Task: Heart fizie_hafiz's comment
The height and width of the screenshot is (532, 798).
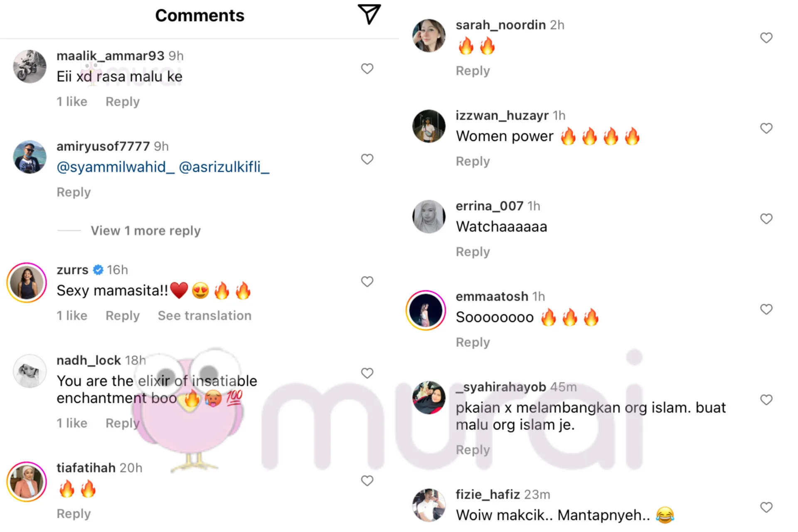Action: 766,507
